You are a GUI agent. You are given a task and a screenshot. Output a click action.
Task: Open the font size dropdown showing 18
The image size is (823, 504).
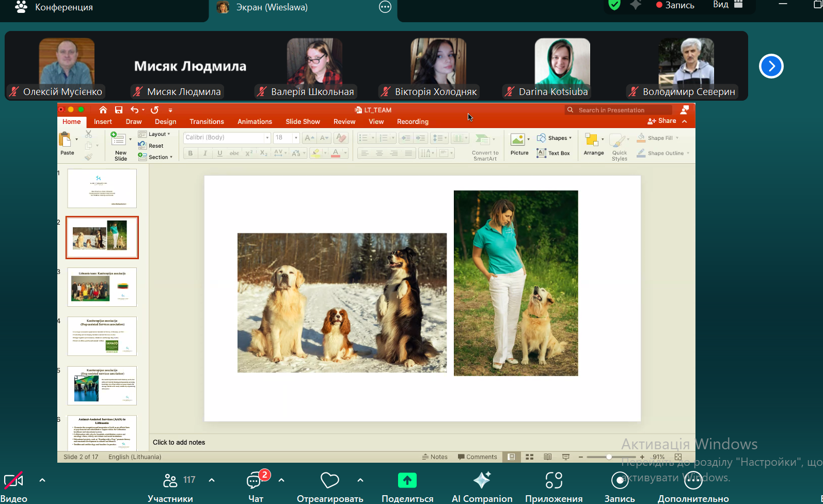click(296, 138)
